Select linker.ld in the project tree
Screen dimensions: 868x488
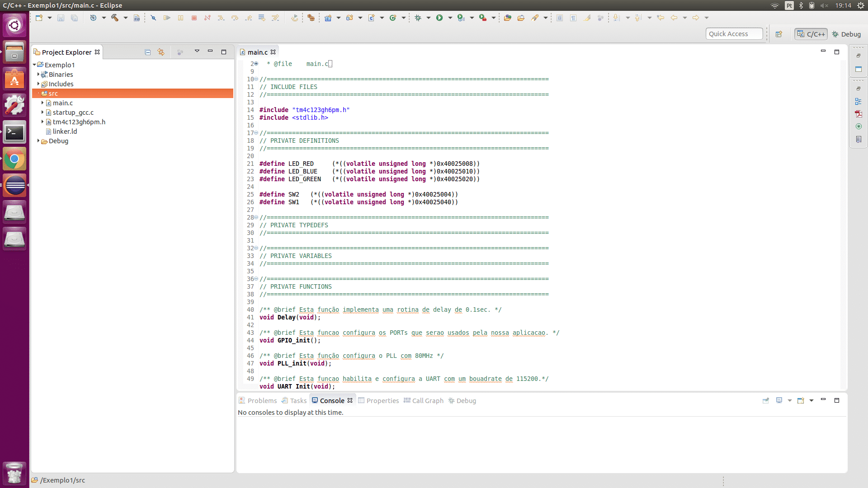(65, 131)
